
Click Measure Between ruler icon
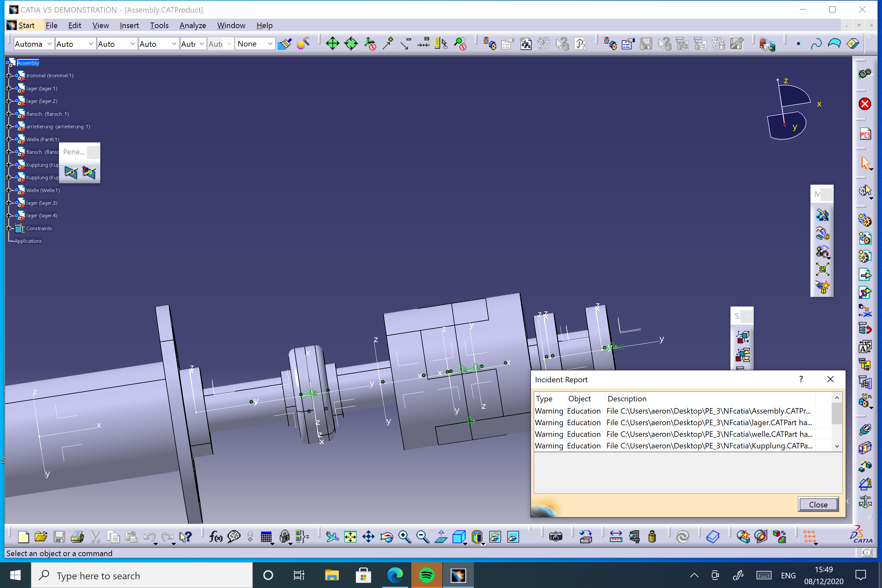616,537
